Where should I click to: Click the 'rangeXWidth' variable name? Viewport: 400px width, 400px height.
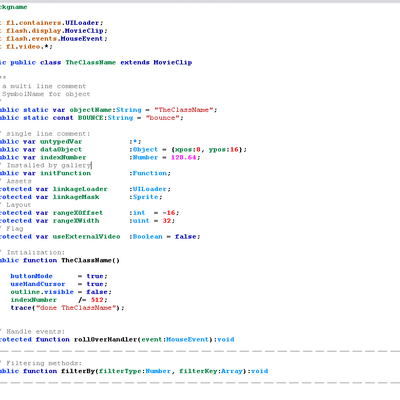click(x=76, y=221)
